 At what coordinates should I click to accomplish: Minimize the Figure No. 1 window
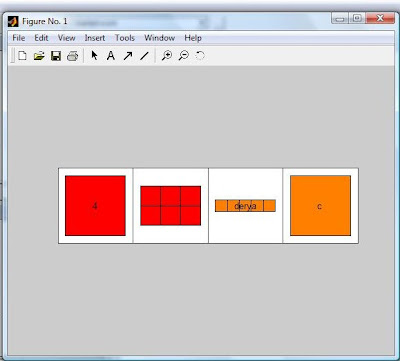coord(340,19)
